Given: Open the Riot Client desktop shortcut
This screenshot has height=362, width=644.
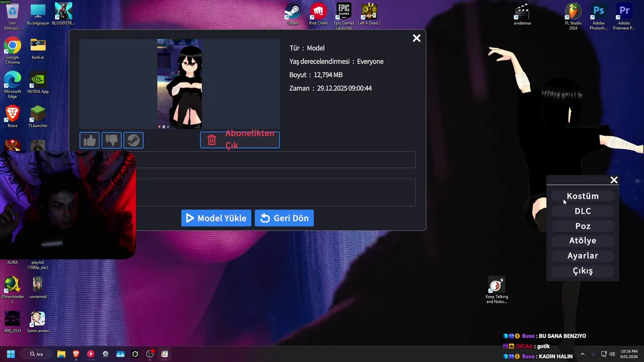Looking at the screenshot, I should click(x=318, y=14).
